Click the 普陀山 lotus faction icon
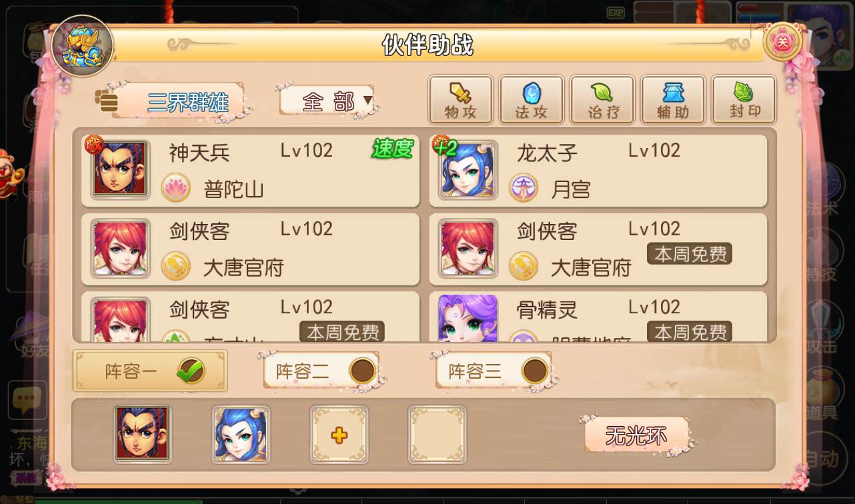Viewport: 855px width, 504px height. pos(176,189)
